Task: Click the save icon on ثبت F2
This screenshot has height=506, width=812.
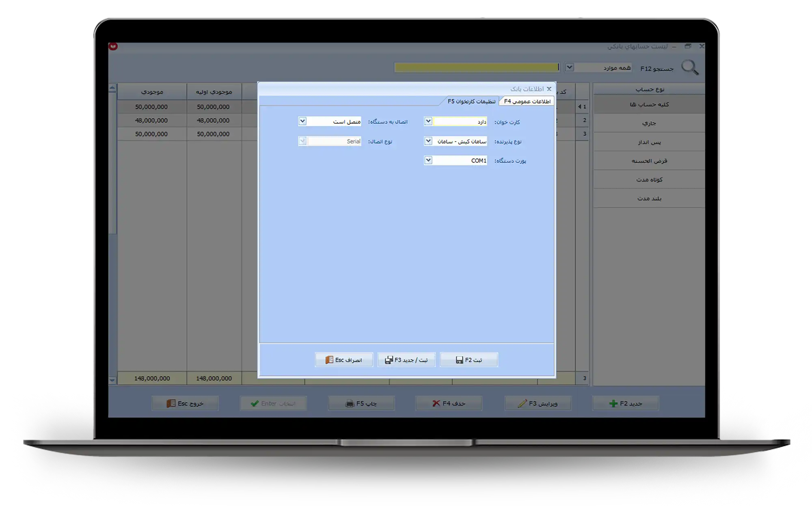Action: coord(459,360)
